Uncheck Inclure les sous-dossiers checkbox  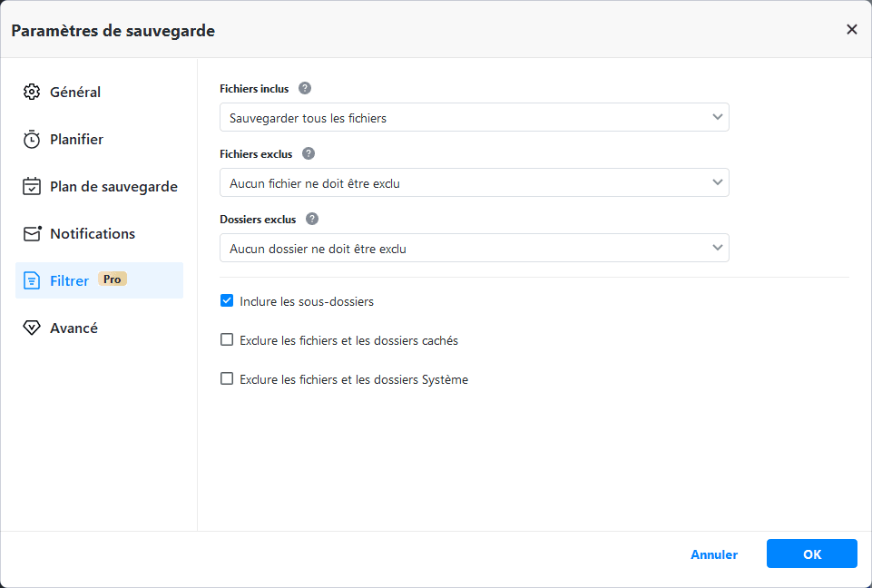[x=228, y=300]
